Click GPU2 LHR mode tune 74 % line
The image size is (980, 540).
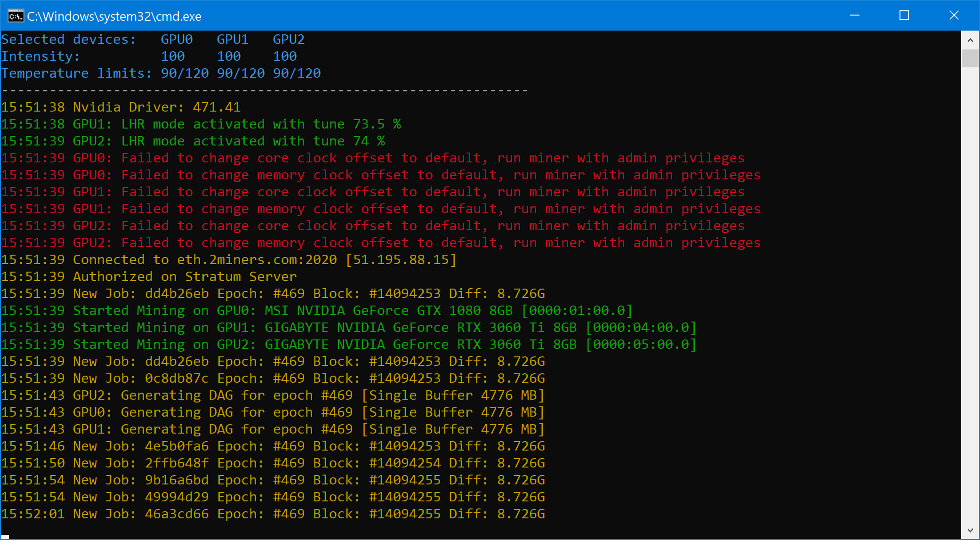pos(193,141)
